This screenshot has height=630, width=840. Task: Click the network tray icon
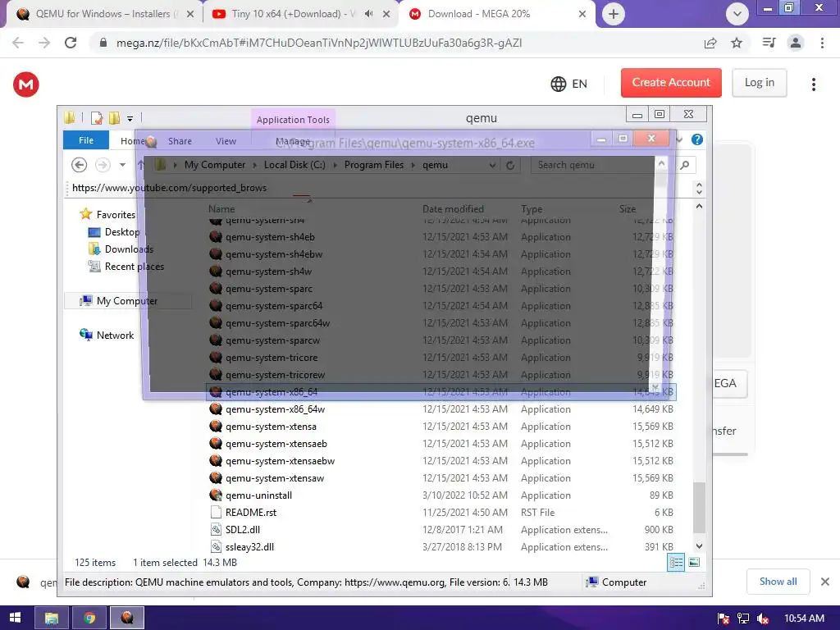(743, 619)
